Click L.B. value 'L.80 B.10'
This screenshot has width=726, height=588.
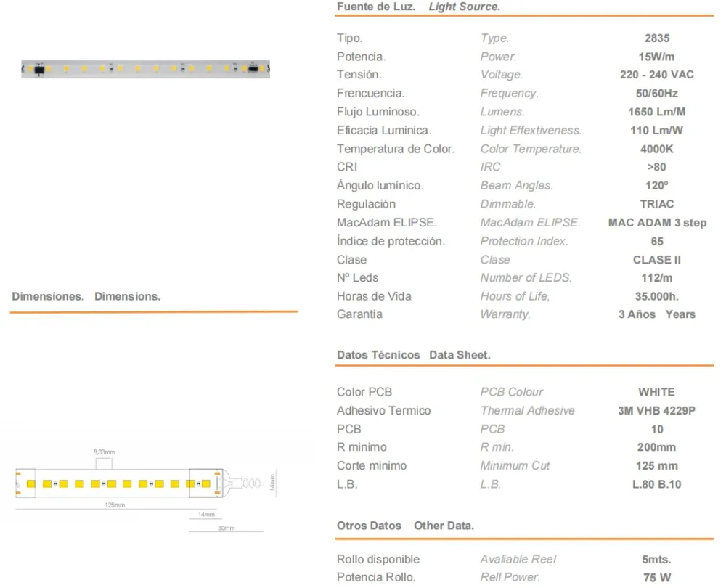coord(656,483)
